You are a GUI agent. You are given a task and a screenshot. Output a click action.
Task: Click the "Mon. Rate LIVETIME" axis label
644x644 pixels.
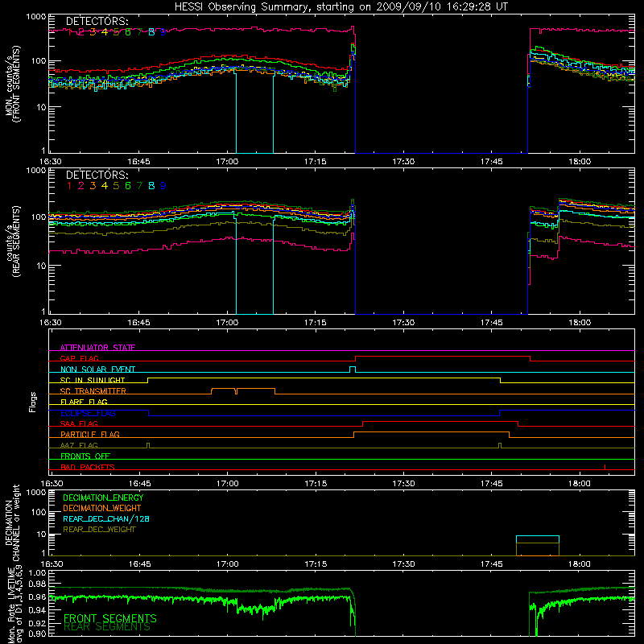tap(11, 605)
